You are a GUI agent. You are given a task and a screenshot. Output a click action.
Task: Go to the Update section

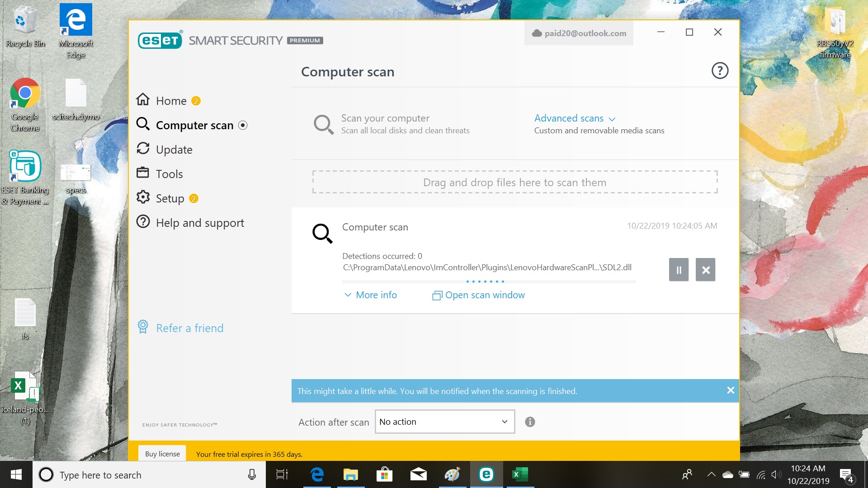[164, 149]
